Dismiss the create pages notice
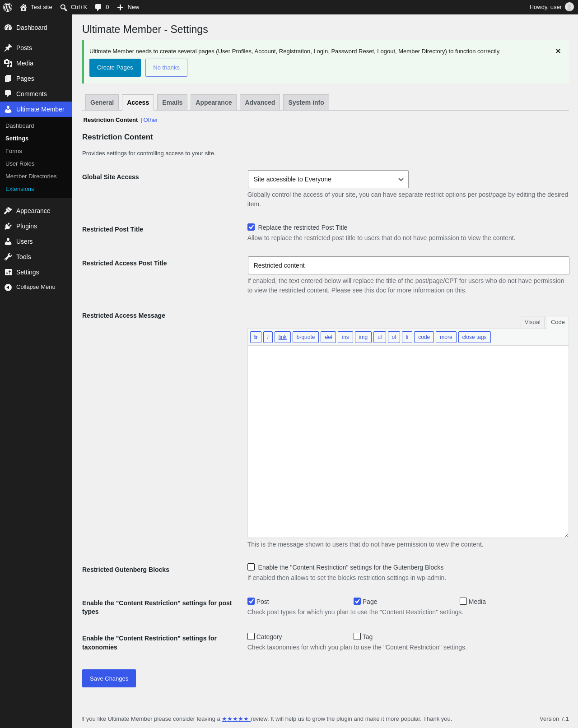Image resolution: width=578 pixels, height=728 pixels. click(558, 51)
